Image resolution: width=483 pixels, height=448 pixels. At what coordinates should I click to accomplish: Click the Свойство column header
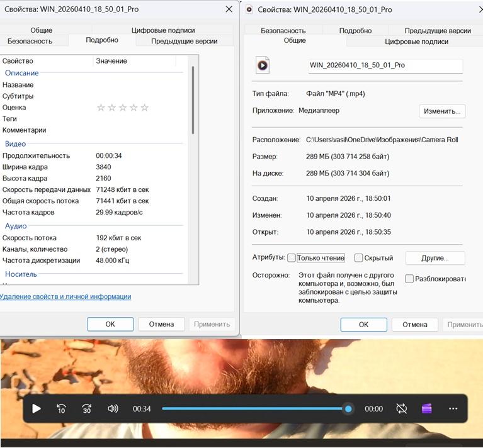[x=47, y=61]
